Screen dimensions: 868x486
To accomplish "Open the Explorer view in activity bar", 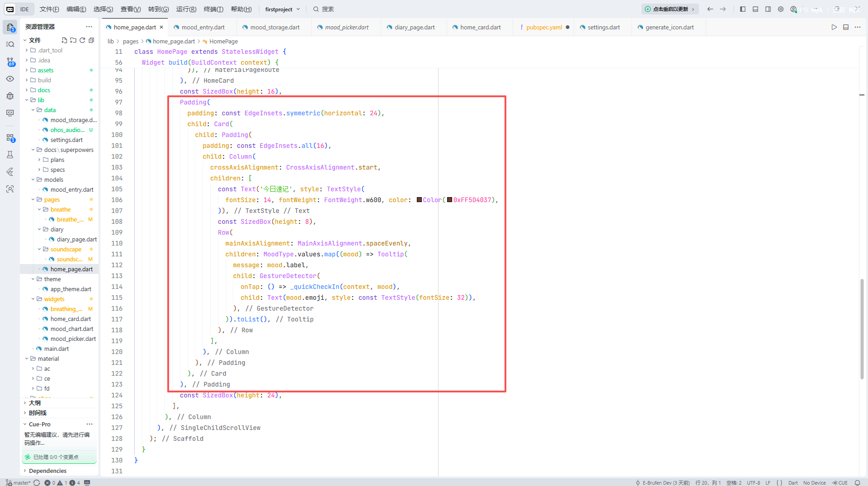I will 10,28.
